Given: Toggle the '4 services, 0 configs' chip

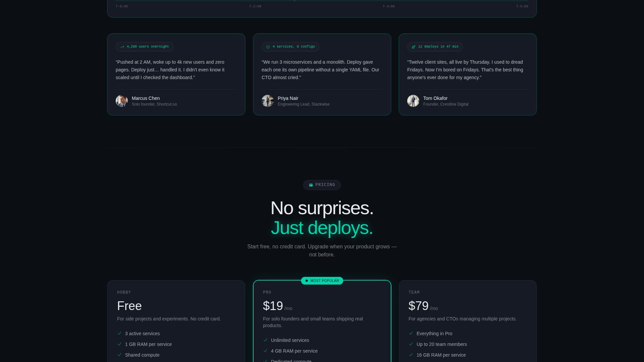Looking at the screenshot, I should coord(290,47).
